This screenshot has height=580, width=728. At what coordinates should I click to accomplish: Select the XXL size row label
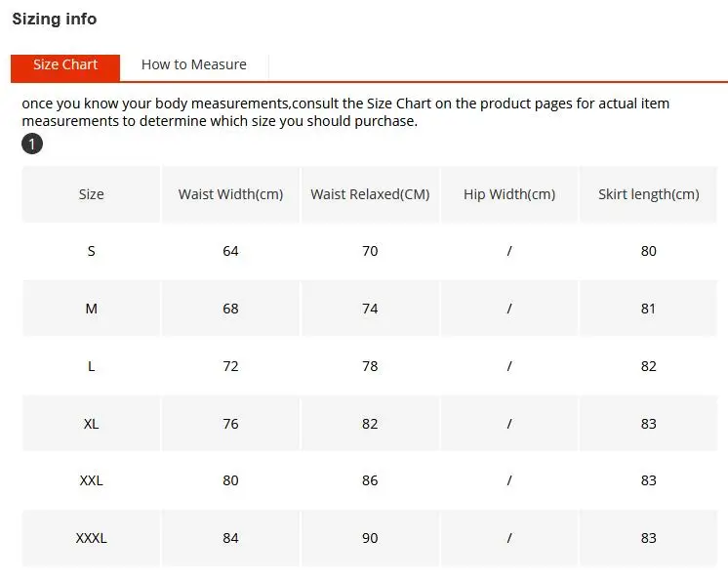(91, 480)
